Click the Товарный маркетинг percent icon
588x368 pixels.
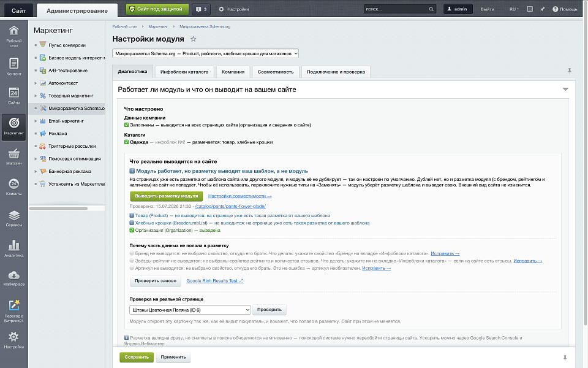(x=43, y=96)
